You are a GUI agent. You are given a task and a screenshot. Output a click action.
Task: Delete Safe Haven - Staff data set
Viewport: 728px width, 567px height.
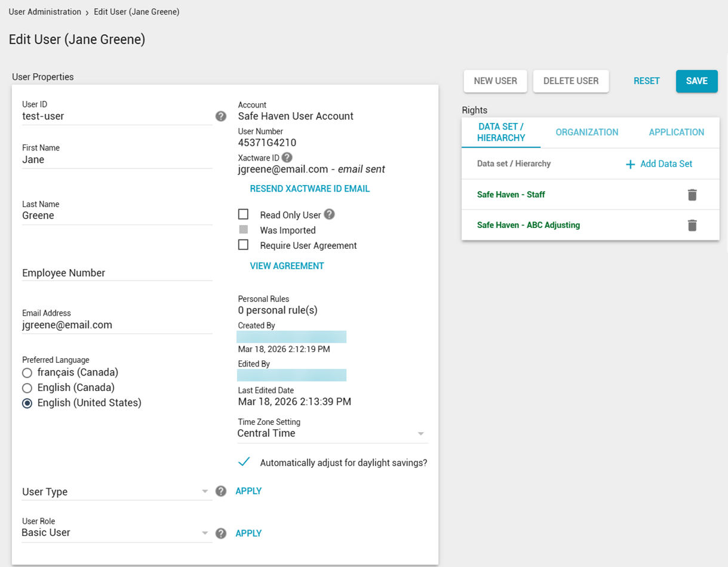pos(692,195)
